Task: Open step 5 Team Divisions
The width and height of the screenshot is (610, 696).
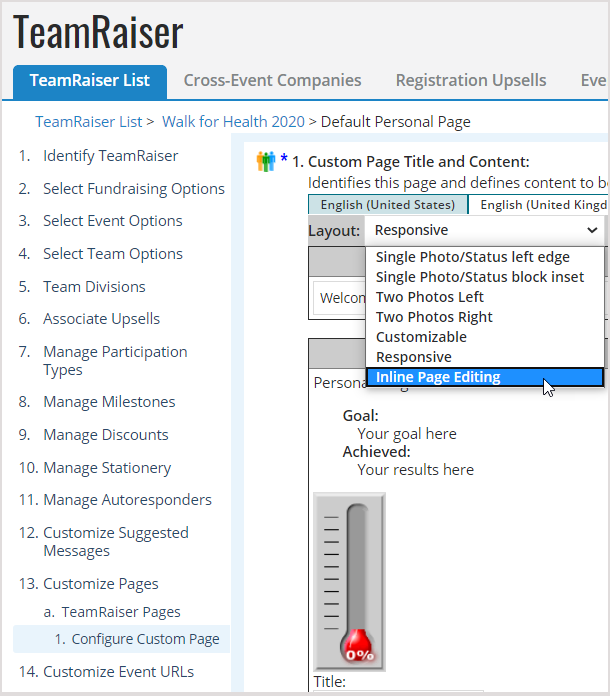Action: click(94, 287)
